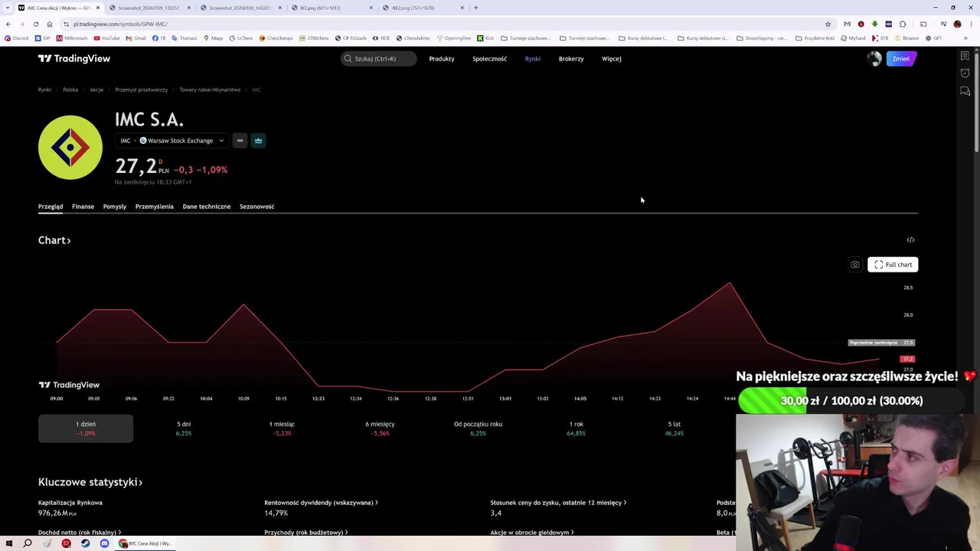Open the Więcej menu
The image size is (980, 551).
click(612, 58)
